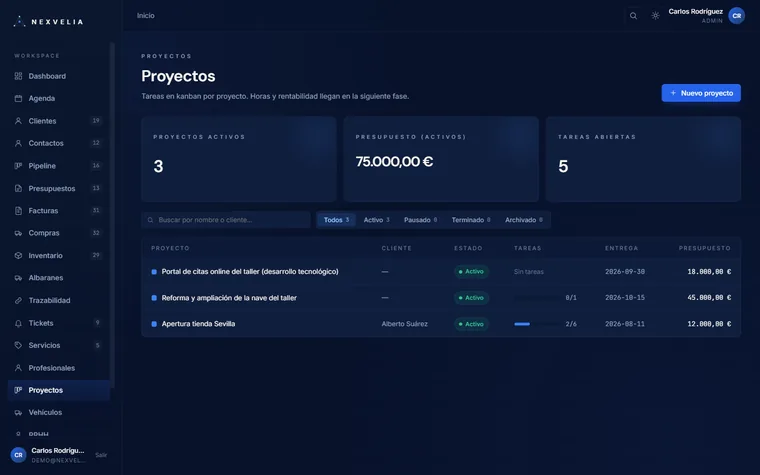Click the Proyectos kanban icon in sidebar
Image resolution: width=760 pixels, height=475 pixels.
coord(18,390)
